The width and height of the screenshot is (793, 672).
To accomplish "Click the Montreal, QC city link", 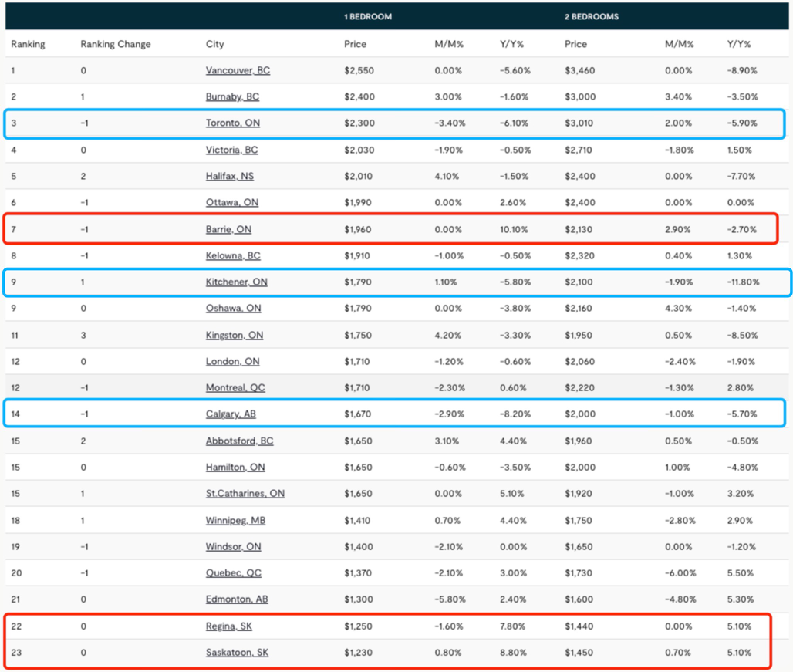I will point(235,387).
